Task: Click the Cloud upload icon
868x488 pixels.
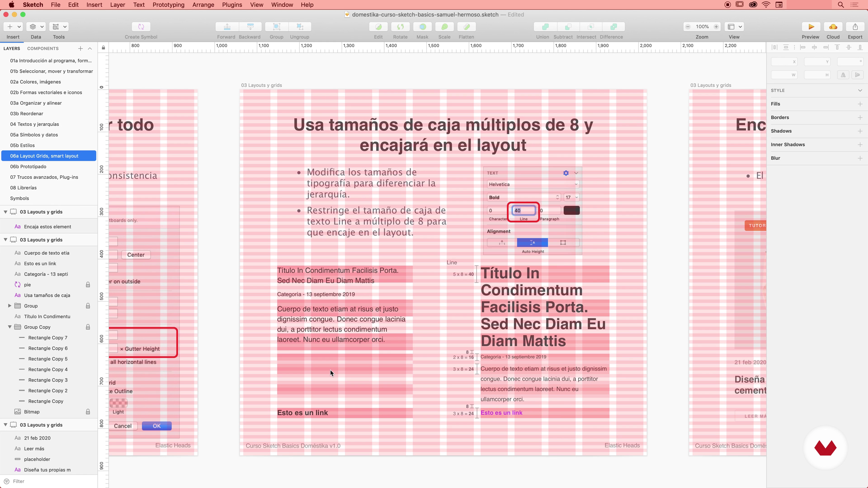Action: tap(833, 27)
